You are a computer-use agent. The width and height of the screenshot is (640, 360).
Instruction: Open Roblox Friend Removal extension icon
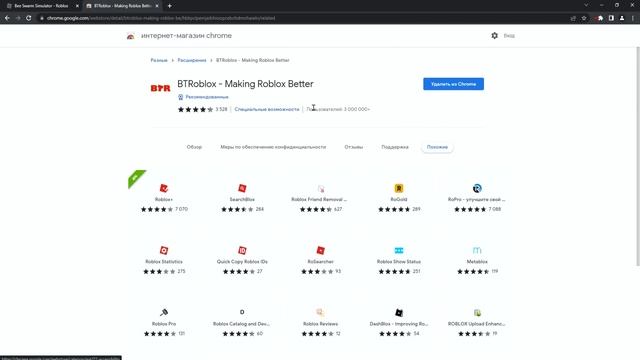[321, 188]
